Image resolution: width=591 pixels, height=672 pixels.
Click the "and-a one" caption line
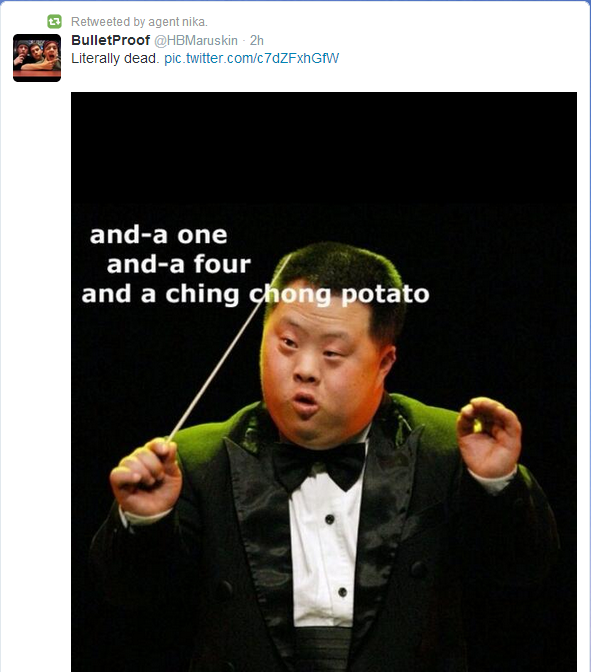(x=158, y=235)
